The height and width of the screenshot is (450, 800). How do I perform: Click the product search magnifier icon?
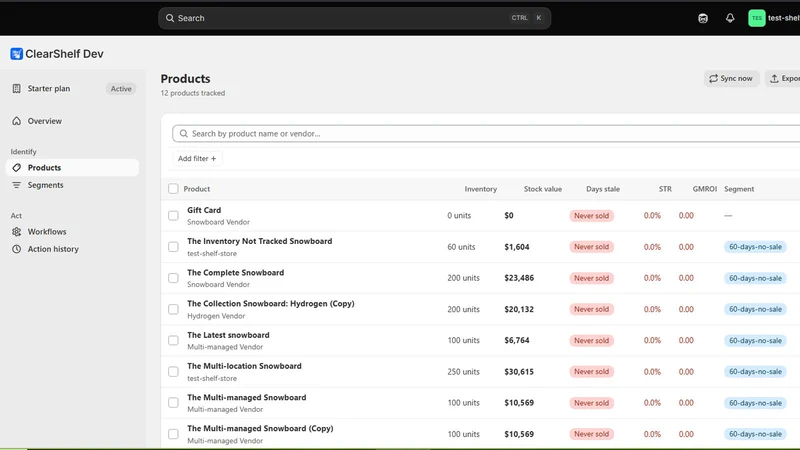[184, 134]
